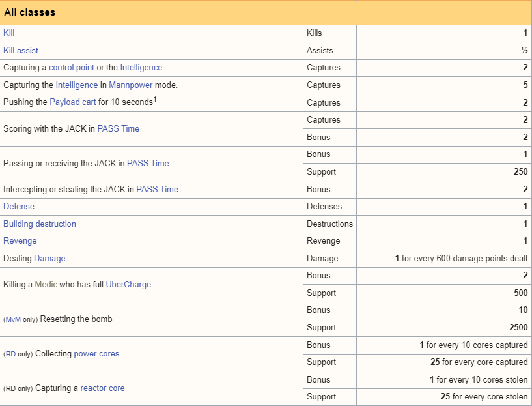This screenshot has width=532, height=406.
Task: Follow the control point link
Action: [x=72, y=68]
